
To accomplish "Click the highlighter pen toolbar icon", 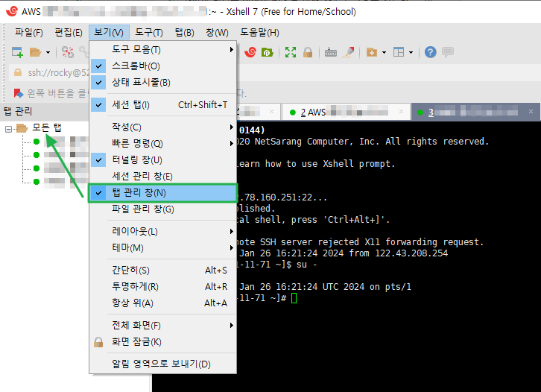I will coord(349,52).
